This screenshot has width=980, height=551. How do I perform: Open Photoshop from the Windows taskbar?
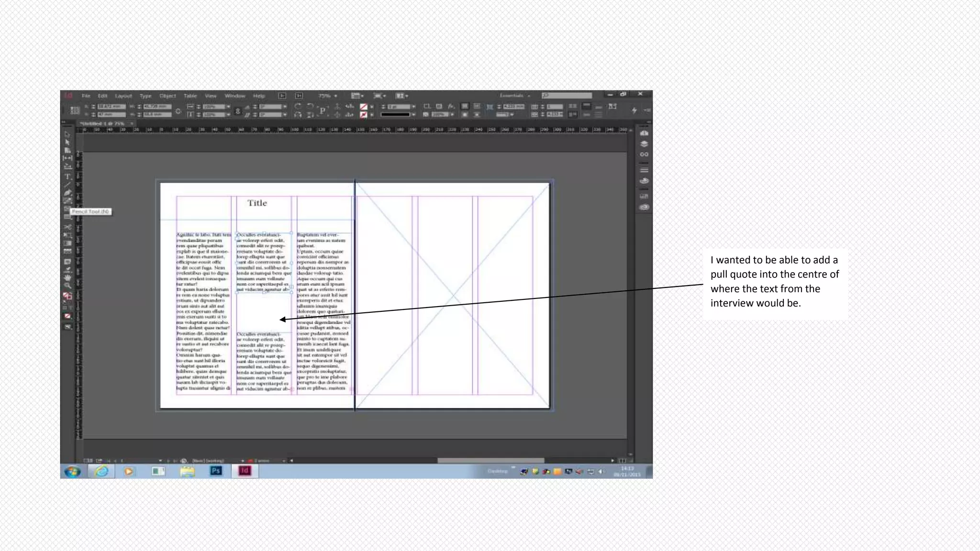(216, 471)
